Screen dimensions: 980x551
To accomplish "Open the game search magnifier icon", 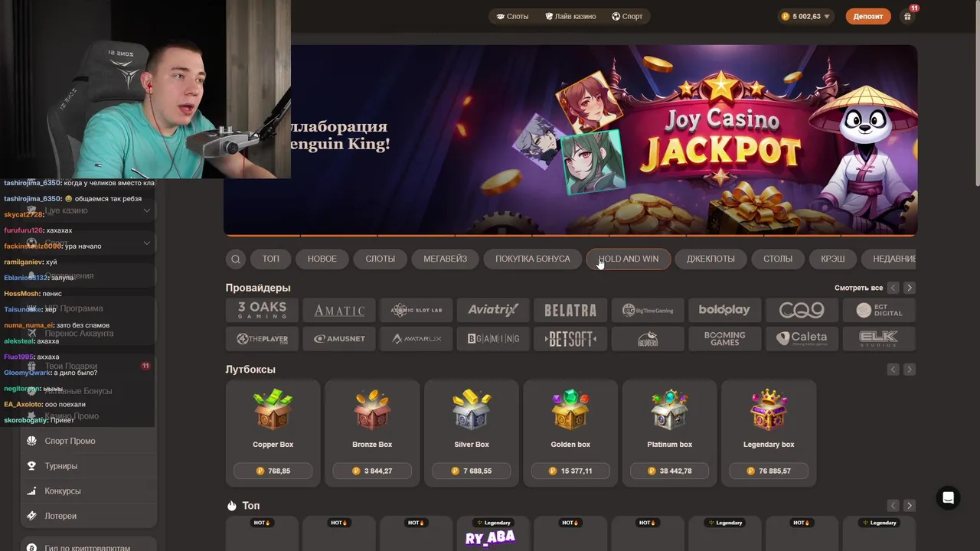I will click(x=236, y=259).
